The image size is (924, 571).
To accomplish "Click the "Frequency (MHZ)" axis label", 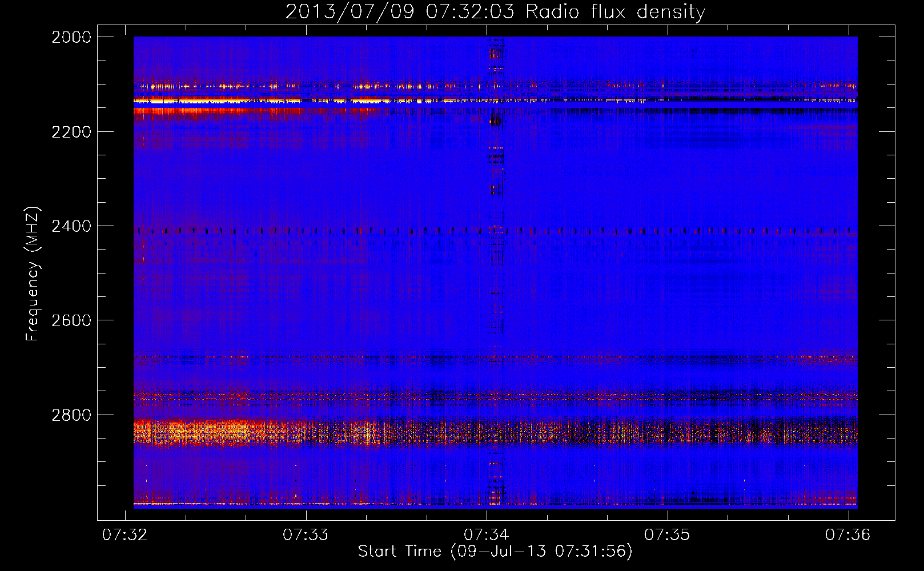I will pyautogui.click(x=33, y=274).
